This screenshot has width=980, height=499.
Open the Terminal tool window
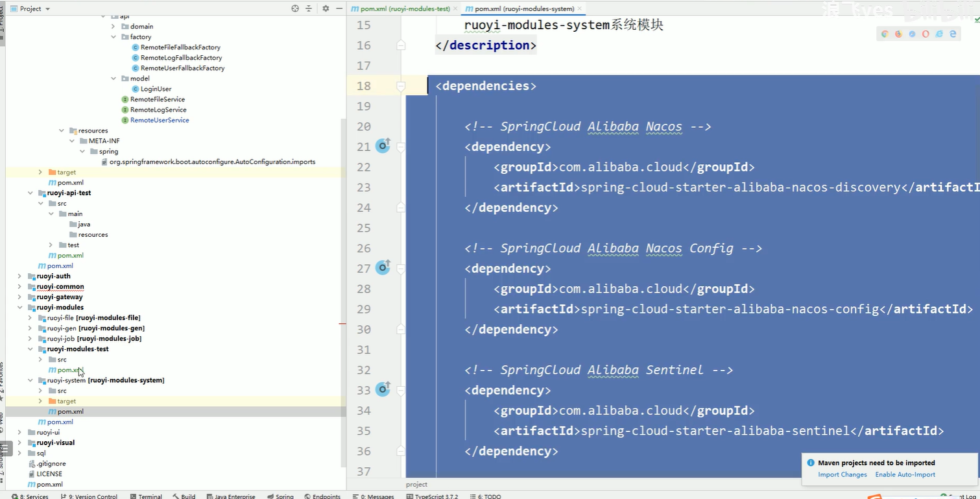pyautogui.click(x=145, y=496)
